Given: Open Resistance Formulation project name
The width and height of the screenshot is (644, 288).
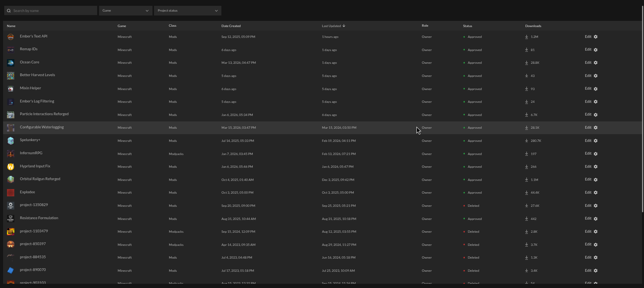Looking at the screenshot, I should 39,218.
